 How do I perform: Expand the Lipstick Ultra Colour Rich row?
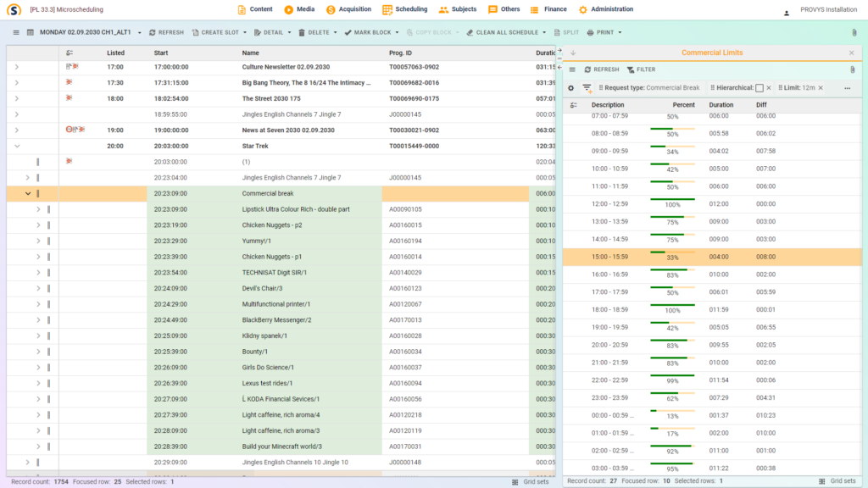38,210
